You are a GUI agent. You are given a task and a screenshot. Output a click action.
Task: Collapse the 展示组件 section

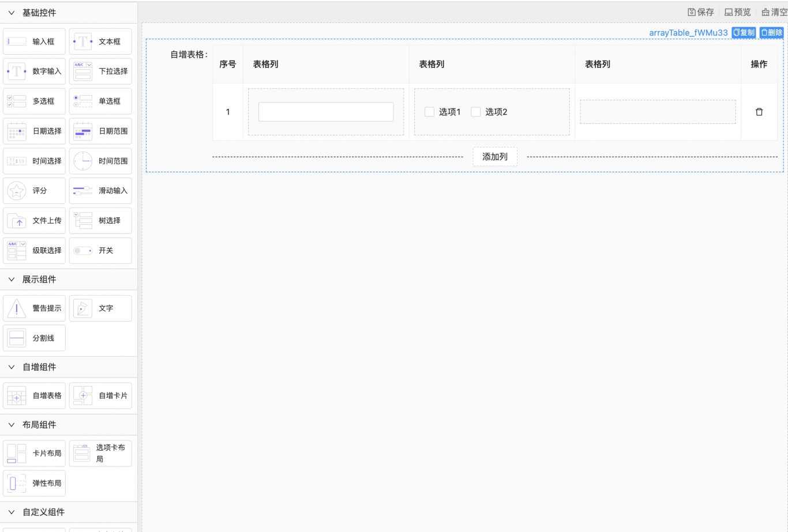click(69, 280)
